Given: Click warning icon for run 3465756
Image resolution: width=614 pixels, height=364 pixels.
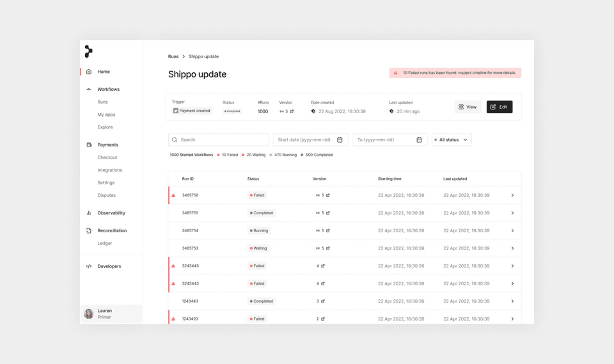Looking at the screenshot, I should pos(173,195).
